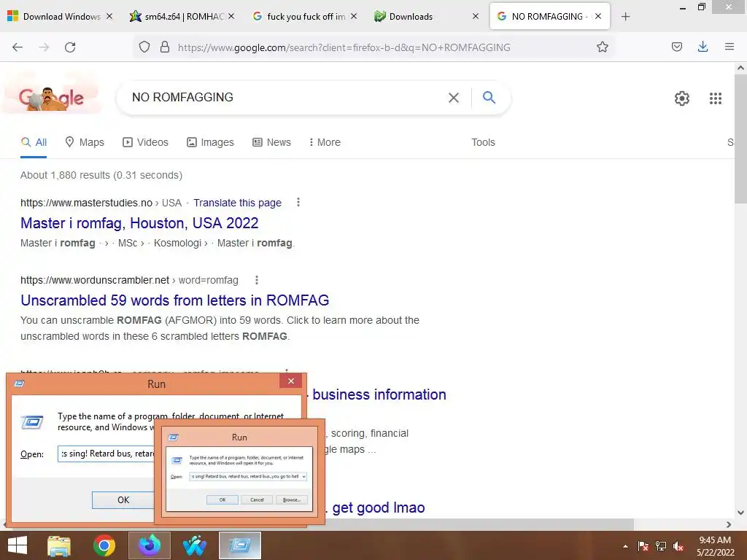This screenshot has width=747, height=560.
Task: Close the Download Windows tab
Action: [x=109, y=16]
